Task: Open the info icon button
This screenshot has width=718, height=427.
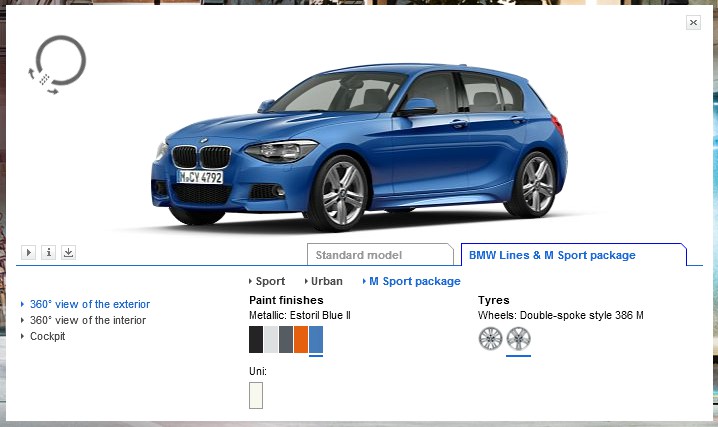Action: pyautogui.click(x=49, y=252)
